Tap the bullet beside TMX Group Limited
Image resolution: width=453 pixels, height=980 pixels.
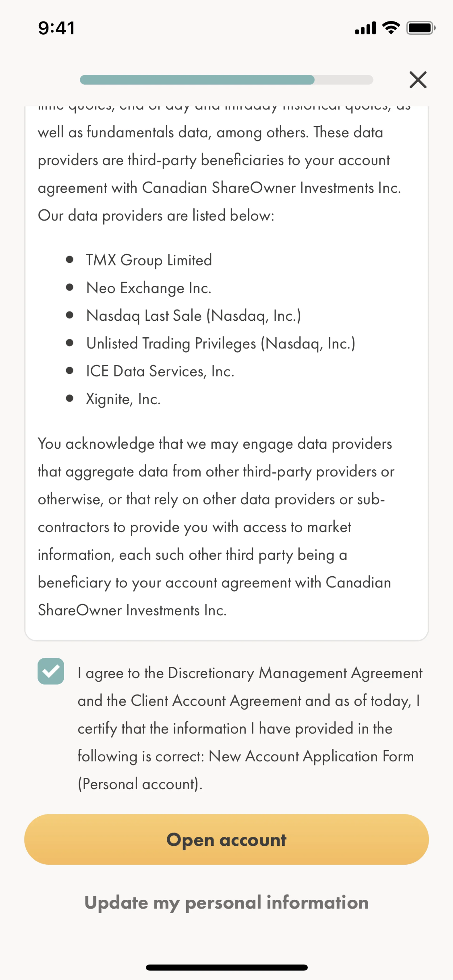click(69, 260)
